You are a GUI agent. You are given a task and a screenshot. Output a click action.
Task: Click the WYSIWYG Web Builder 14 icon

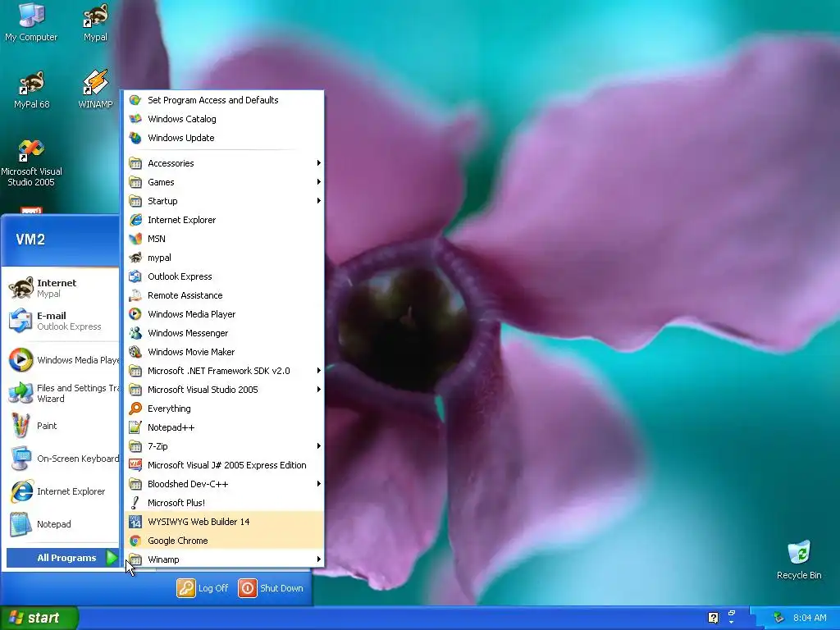[135, 521]
